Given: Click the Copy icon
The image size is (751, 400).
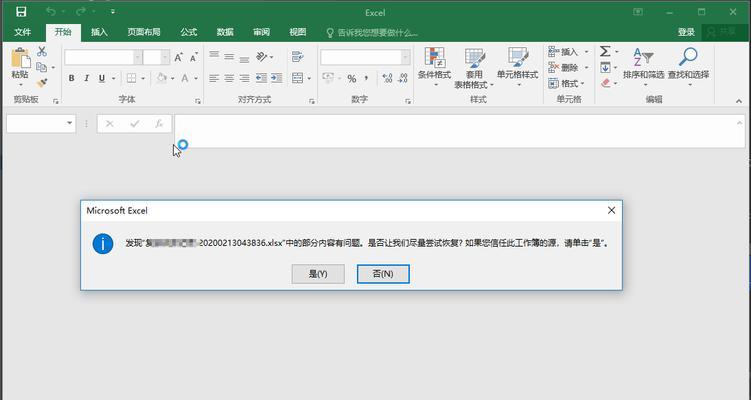Looking at the screenshot, I should pyautogui.click(x=42, y=67).
